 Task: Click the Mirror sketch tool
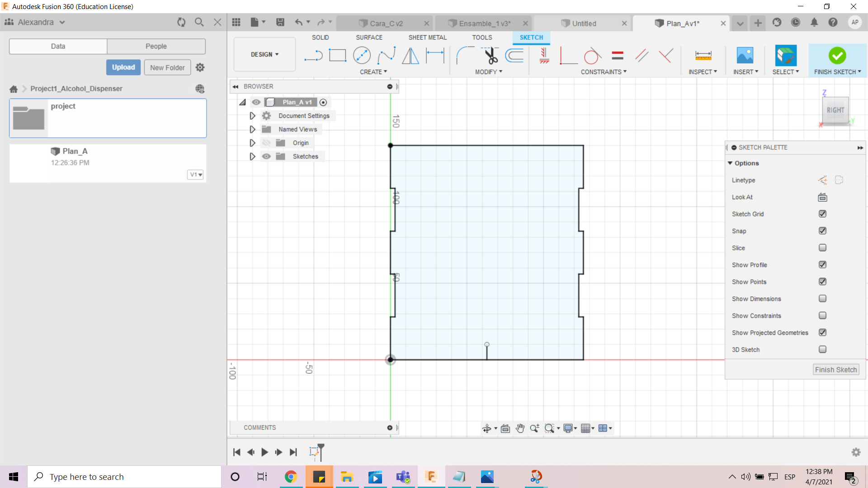pyautogui.click(x=410, y=56)
